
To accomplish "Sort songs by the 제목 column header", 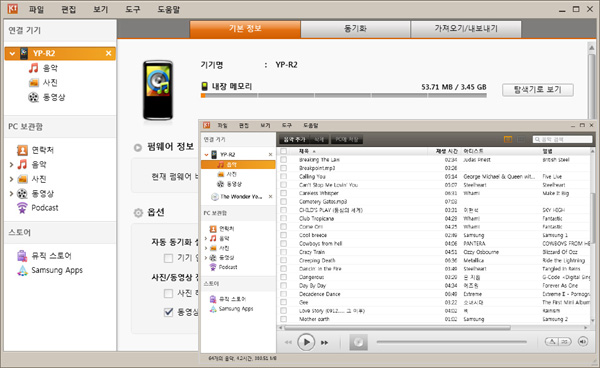I will 304,151.
